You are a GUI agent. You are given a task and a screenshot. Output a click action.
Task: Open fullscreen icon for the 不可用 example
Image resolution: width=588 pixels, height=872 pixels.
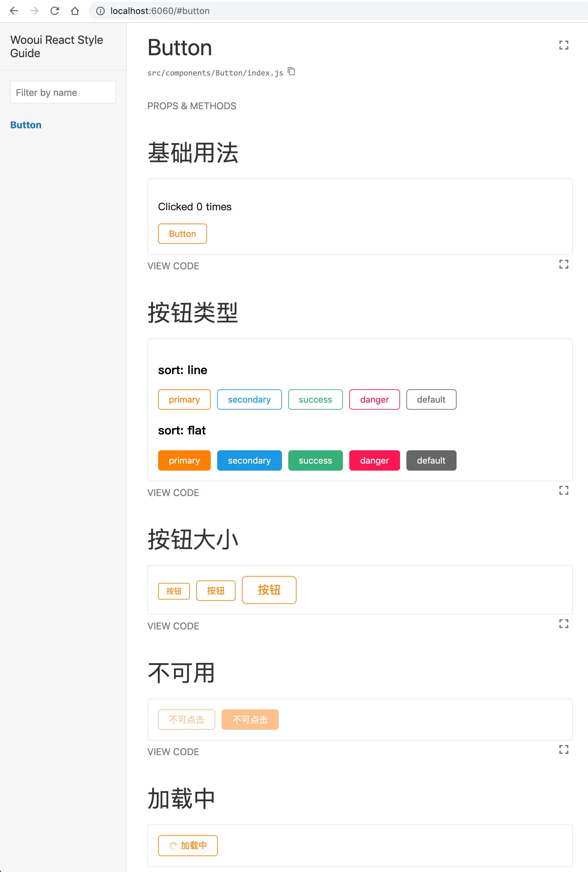pyautogui.click(x=563, y=749)
